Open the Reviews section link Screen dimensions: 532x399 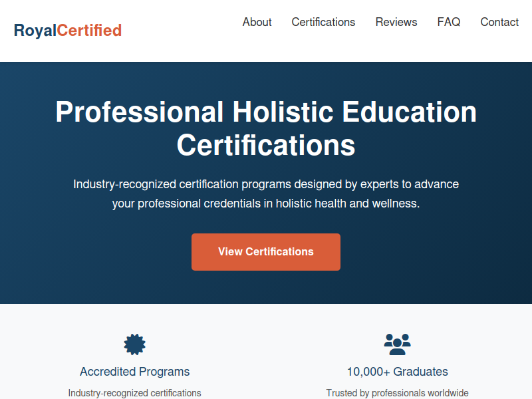coord(396,22)
